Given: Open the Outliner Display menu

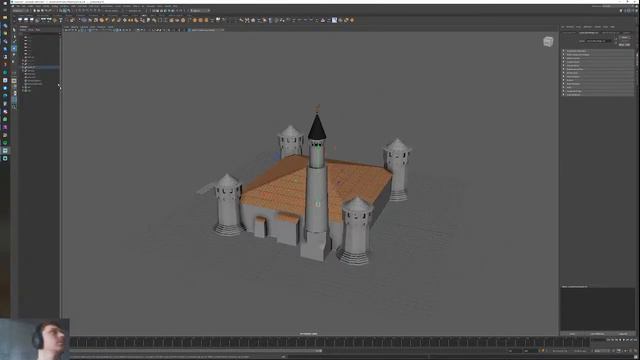Looking at the screenshot, I should tap(23, 30).
